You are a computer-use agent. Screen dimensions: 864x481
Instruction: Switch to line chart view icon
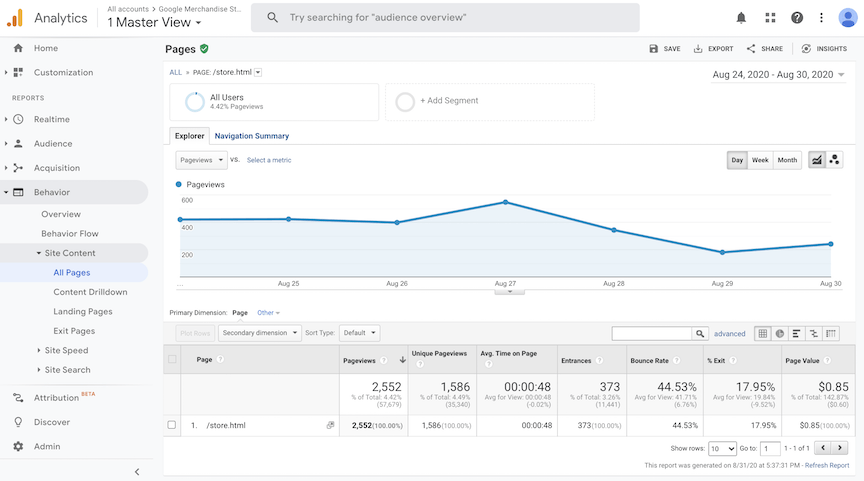tap(817, 160)
